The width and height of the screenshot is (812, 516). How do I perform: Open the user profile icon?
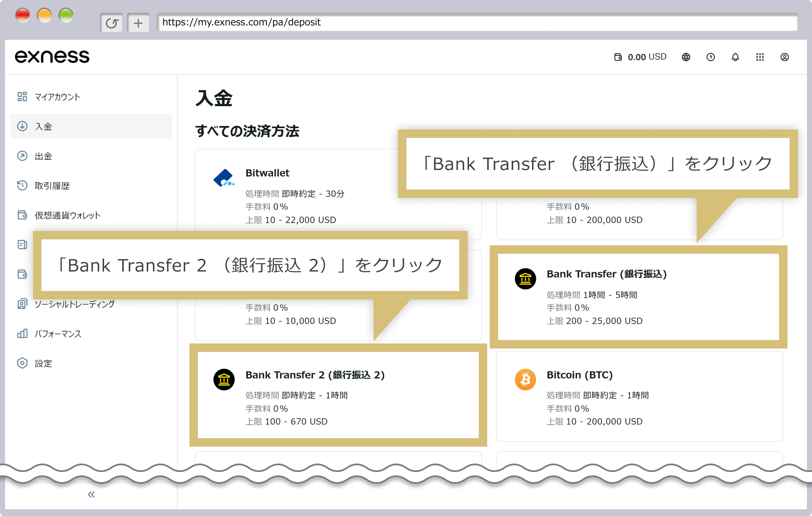(785, 57)
